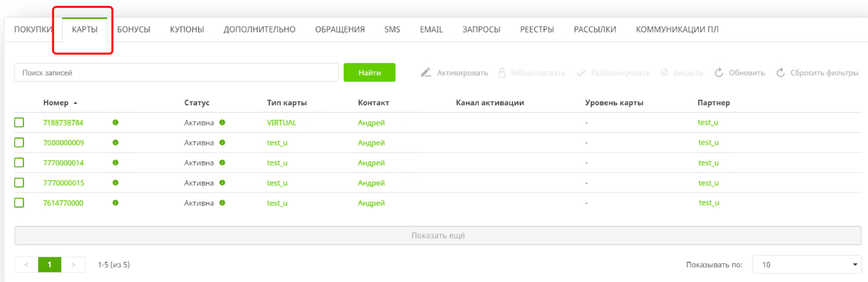Open the VIRTUAL card type link
The height and width of the screenshot is (282, 868).
point(281,123)
